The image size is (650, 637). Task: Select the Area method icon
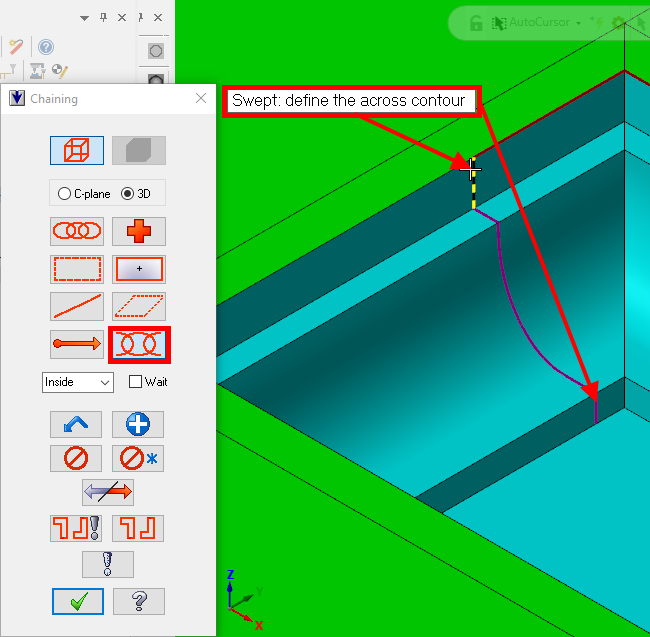139,269
